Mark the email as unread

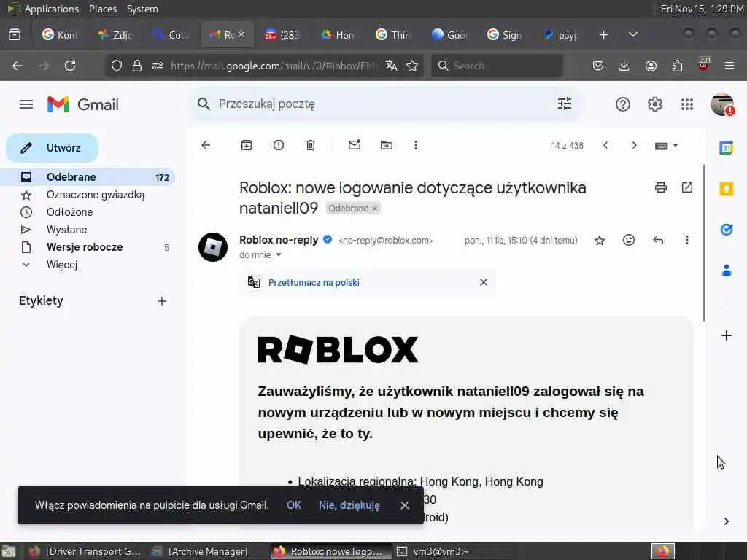pos(355,145)
